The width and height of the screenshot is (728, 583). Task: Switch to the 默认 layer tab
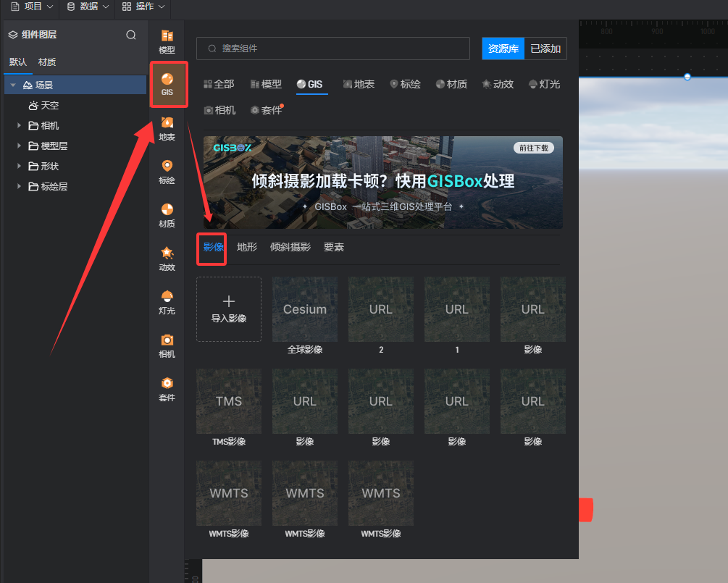18,62
